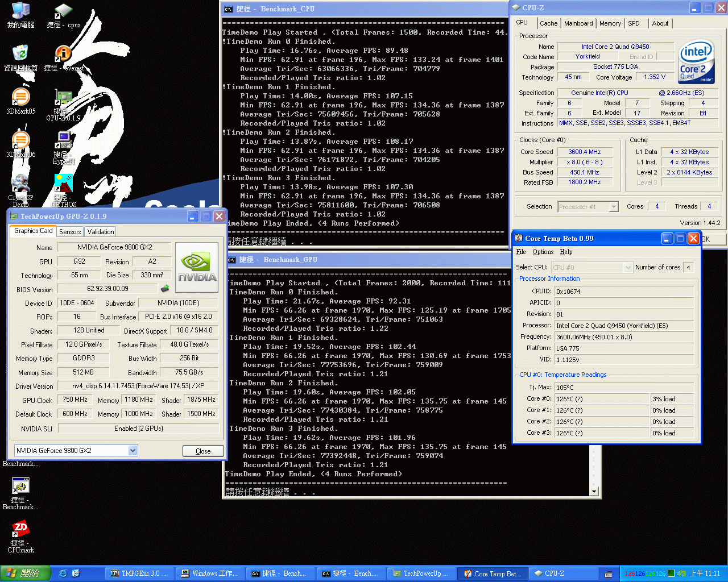The height and width of the screenshot is (582, 728).
Task: Open the Options menu in Core Temp
Action: pyautogui.click(x=543, y=252)
